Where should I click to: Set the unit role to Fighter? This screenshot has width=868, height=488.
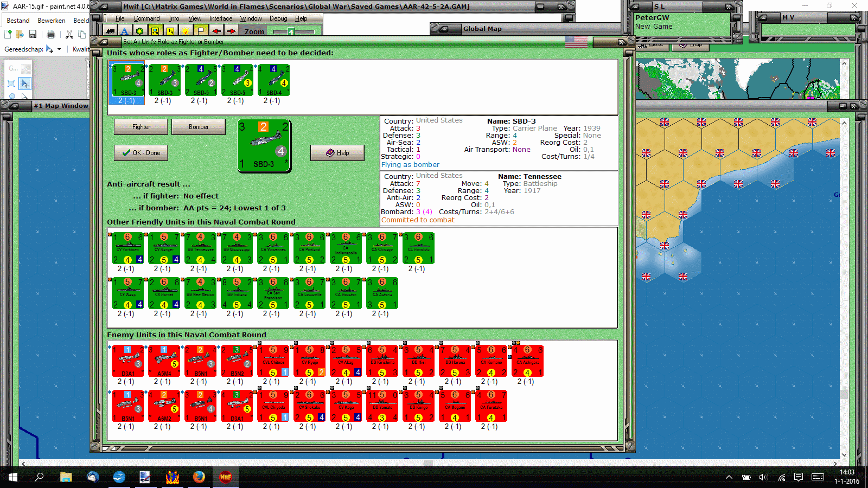[x=141, y=127]
